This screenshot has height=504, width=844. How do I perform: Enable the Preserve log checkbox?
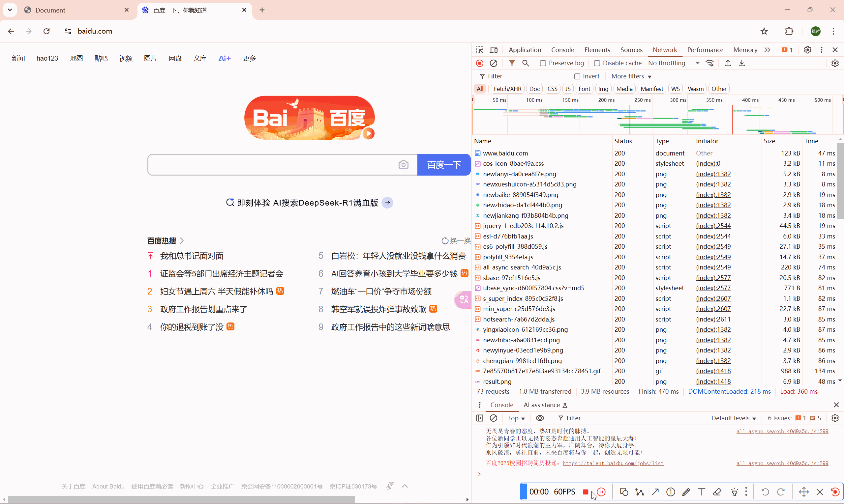pyautogui.click(x=543, y=63)
